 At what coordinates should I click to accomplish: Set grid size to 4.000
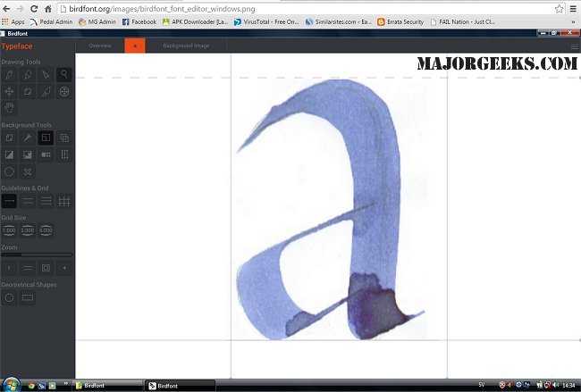point(46,230)
